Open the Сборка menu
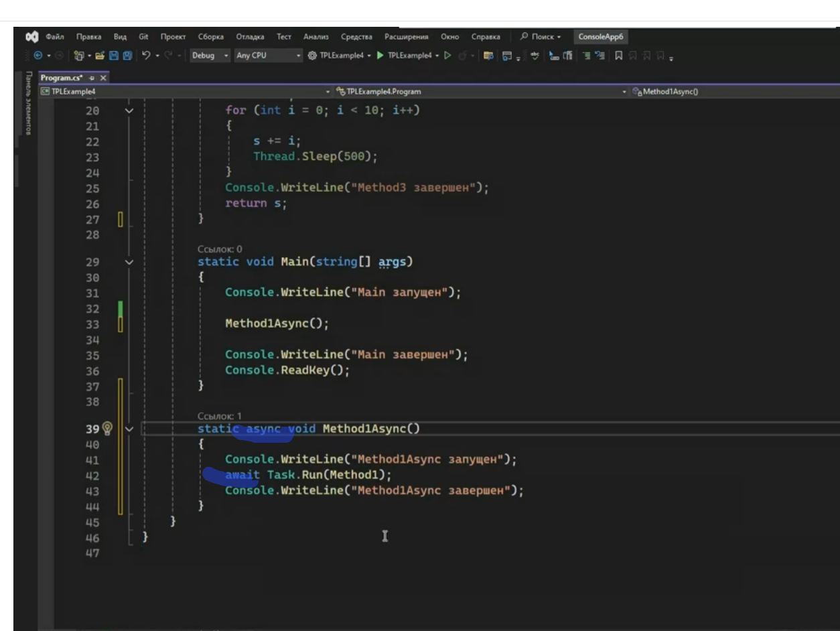This screenshot has height=631, width=840. coord(211,37)
